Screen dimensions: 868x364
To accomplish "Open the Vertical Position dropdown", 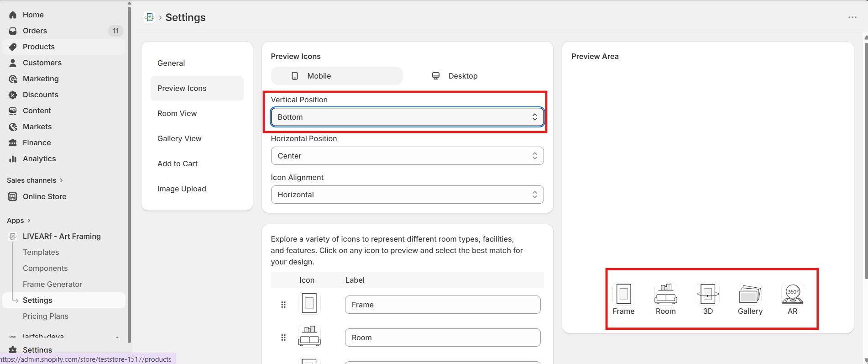I will tap(407, 117).
